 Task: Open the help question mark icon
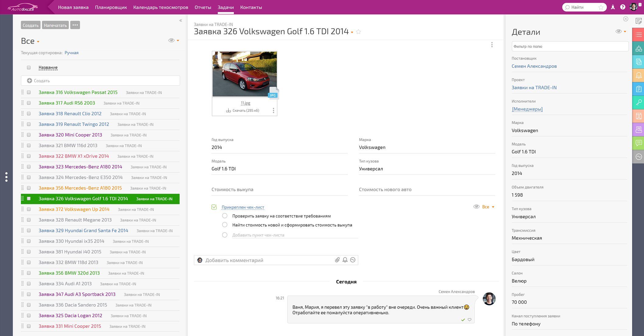click(623, 7)
